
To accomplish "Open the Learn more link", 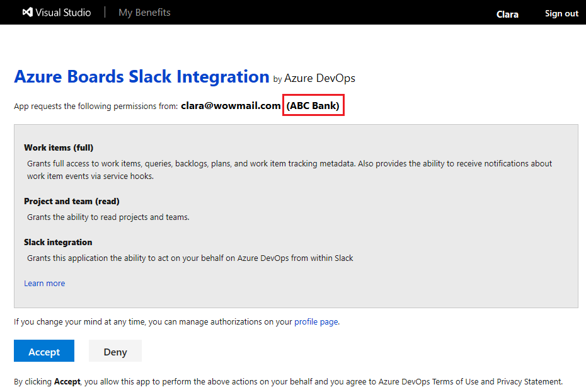I will (x=44, y=284).
